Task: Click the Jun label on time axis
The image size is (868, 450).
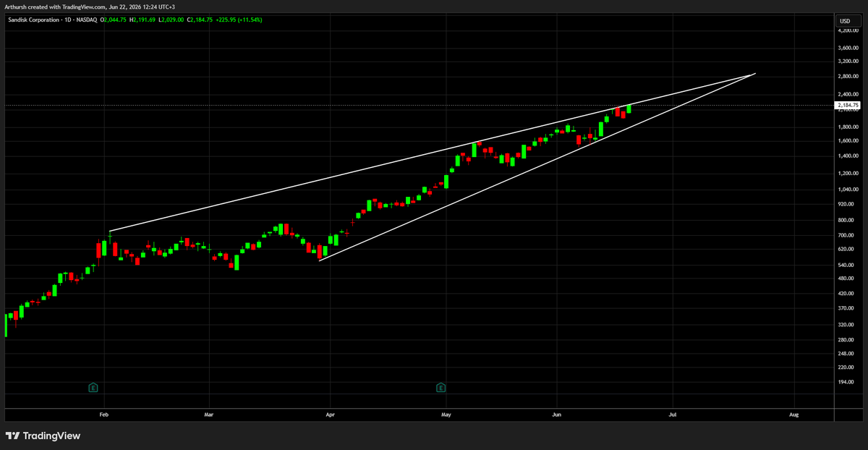Action: click(557, 415)
